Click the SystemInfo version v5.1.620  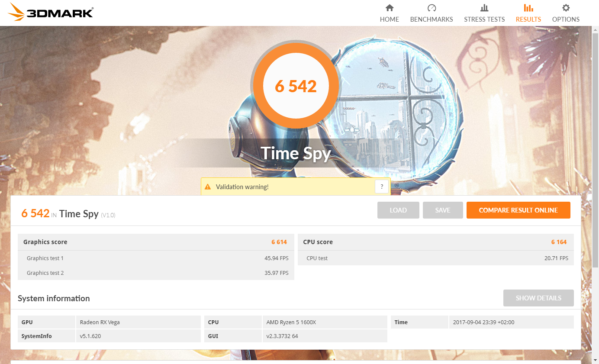(90, 336)
